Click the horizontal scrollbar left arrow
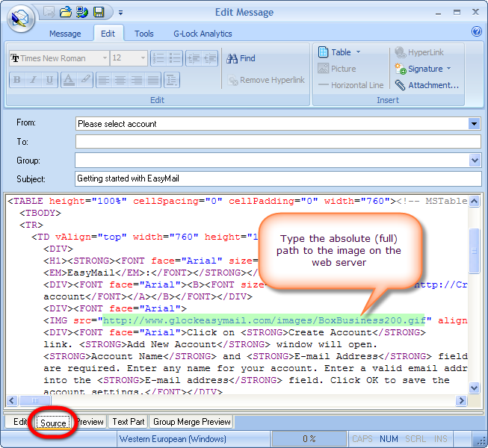488x448 pixels. coord(12,400)
